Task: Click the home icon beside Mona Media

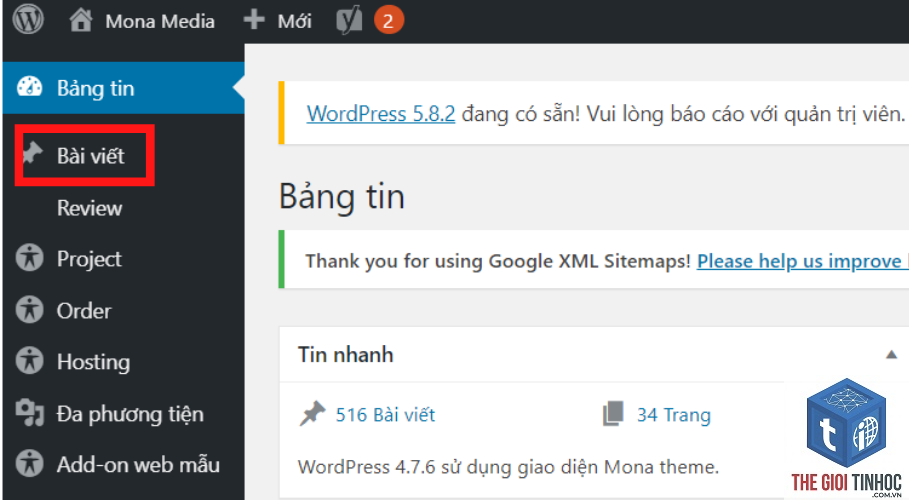Action: point(81,20)
